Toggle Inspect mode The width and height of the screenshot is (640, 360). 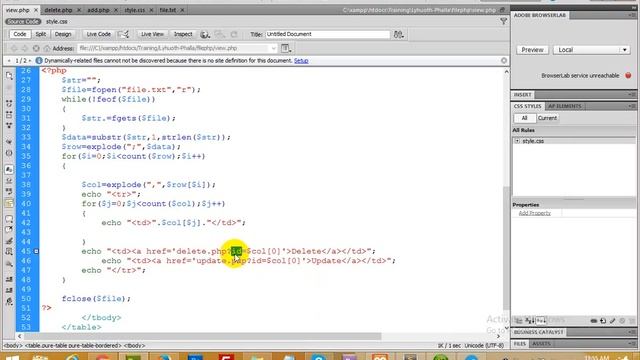(x=183, y=34)
